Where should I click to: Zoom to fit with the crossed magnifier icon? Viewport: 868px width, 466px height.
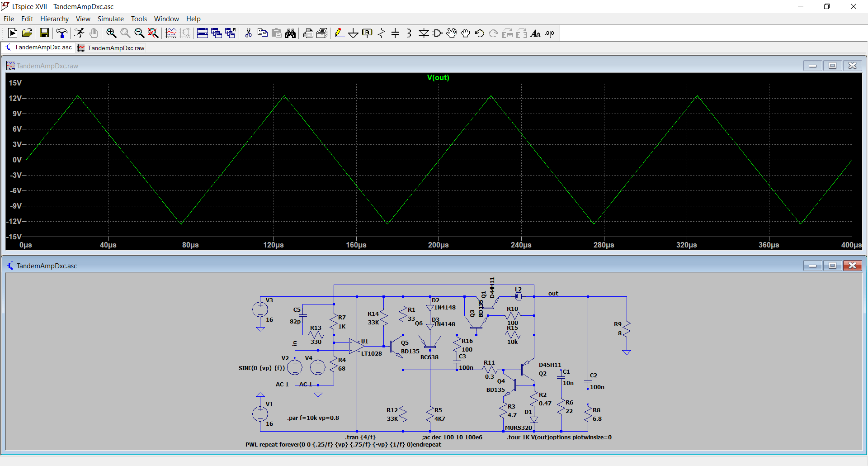[x=153, y=33]
